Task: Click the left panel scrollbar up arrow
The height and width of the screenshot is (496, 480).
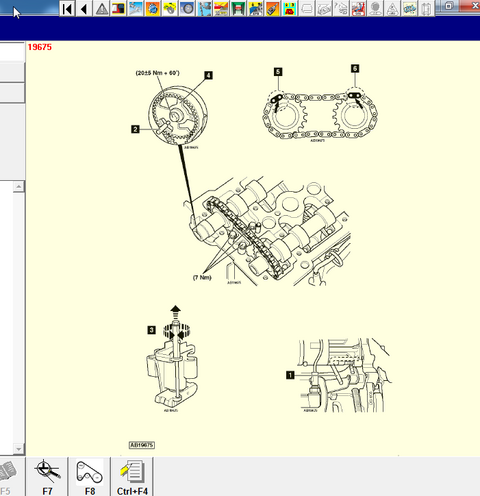Action: pyautogui.click(x=19, y=187)
